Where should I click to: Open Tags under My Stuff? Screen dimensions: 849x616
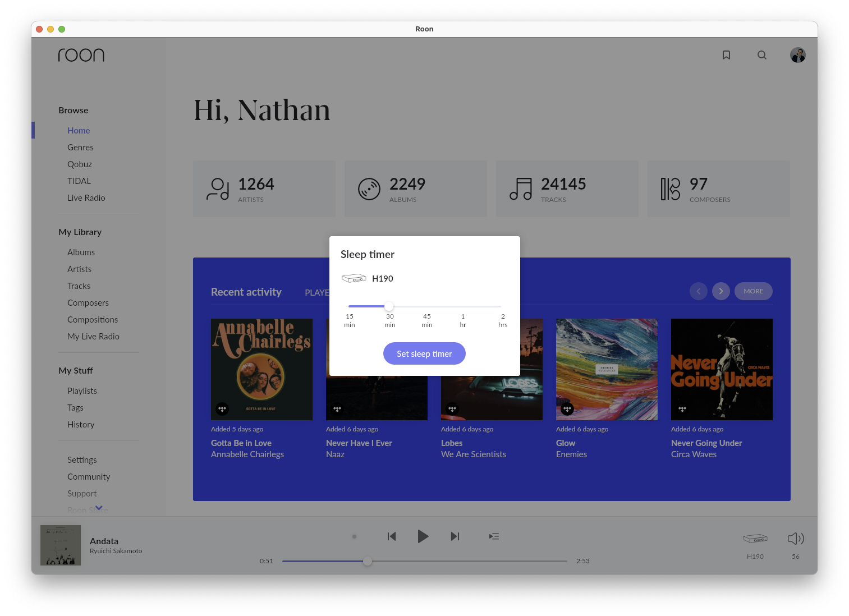[x=75, y=407]
